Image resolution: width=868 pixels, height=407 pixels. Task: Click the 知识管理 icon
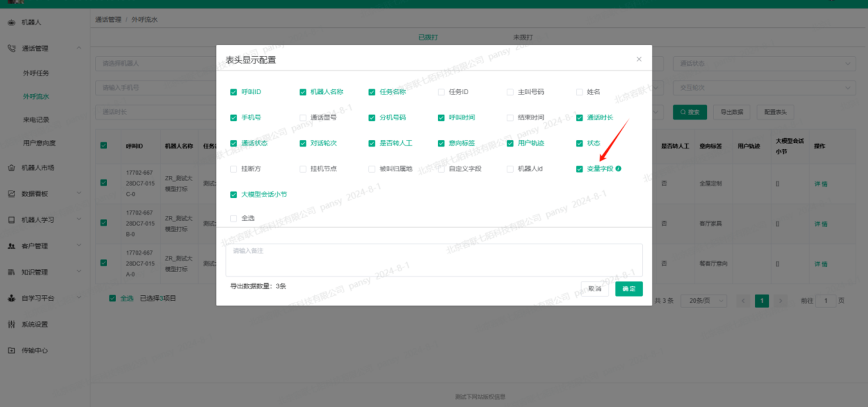point(11,272)
